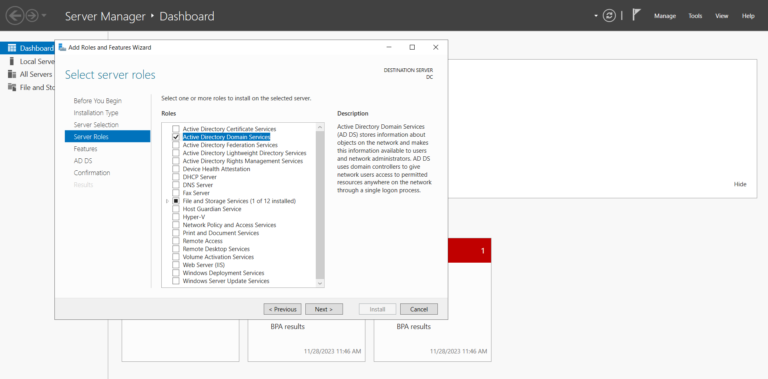768x379 pixels.
Task: Check Device Health Attestation role
Action: [176, 169]
